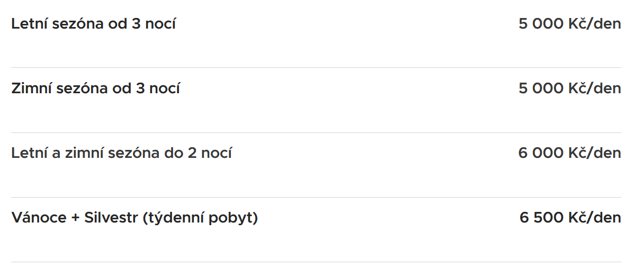The width and height of the screenshot is (644, 267).
Task: Select the "Zimní sezóna od 3 nocí" row label
Action: [96, 88]
